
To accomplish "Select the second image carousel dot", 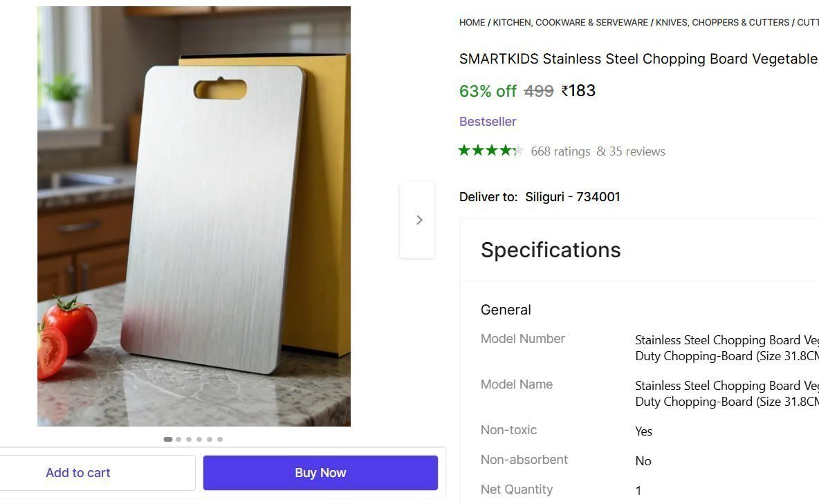I will [178, 439].
